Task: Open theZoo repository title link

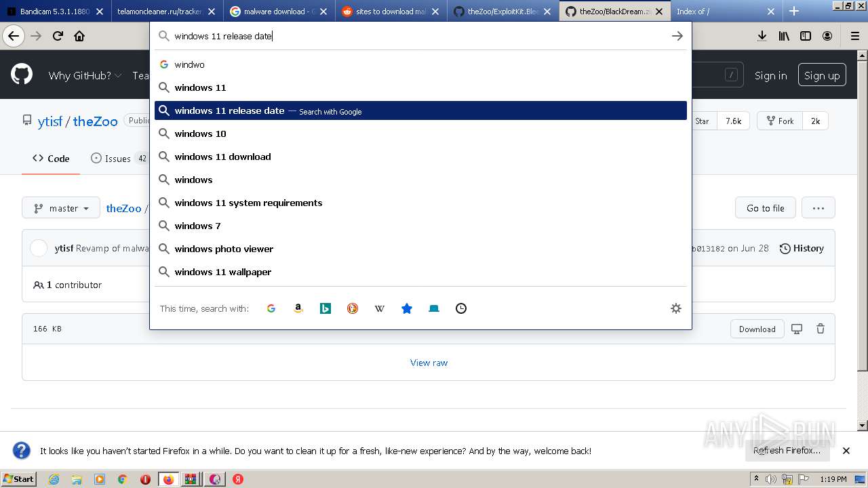Action: [95, 121]
